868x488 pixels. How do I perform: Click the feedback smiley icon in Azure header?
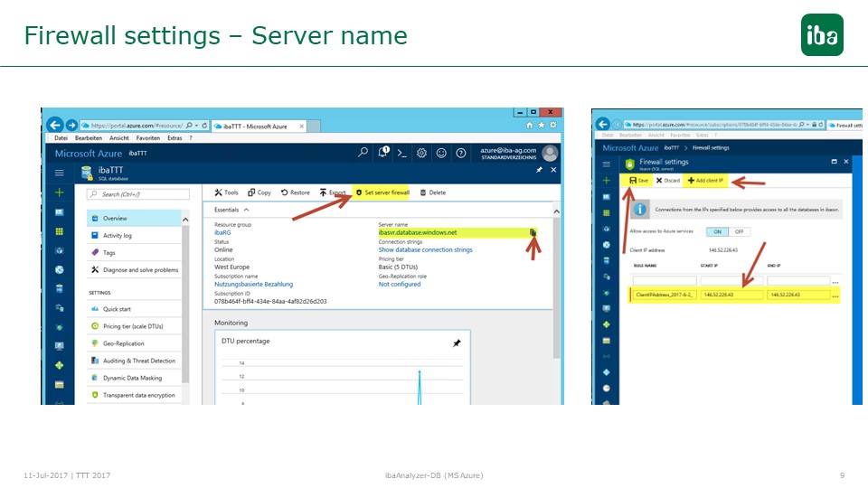(441, 154)
